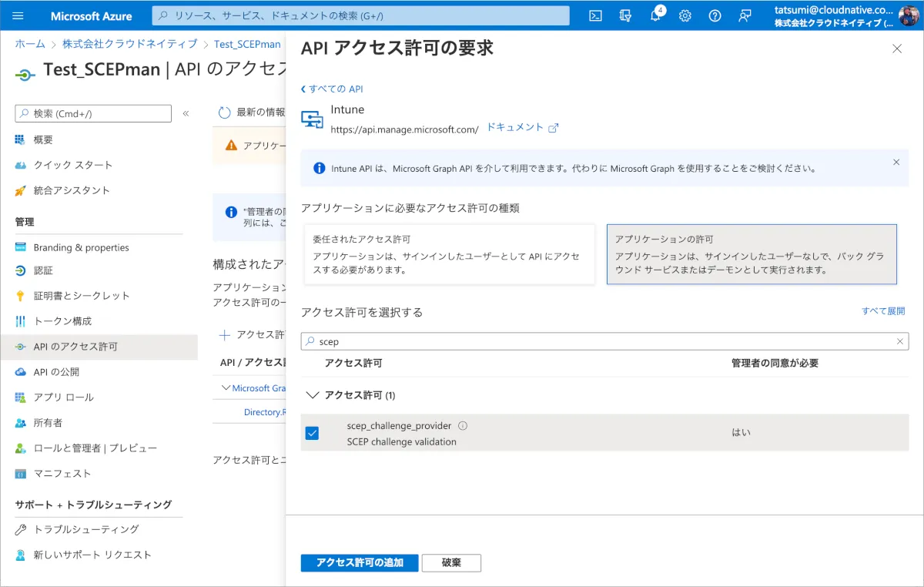The height and width of the screenshot is (587, 924).
Task: Launch Cloud Shell from top bar
Action: [x=595, y=15]
